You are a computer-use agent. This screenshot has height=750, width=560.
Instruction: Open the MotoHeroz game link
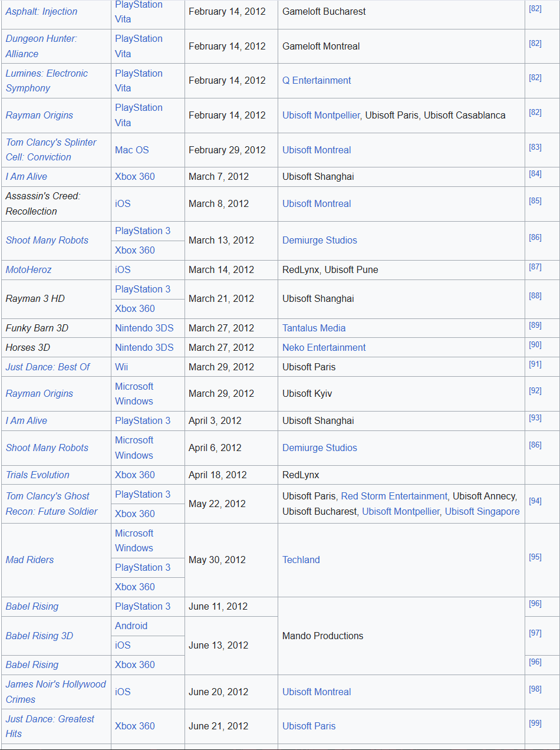coord(28,269)
